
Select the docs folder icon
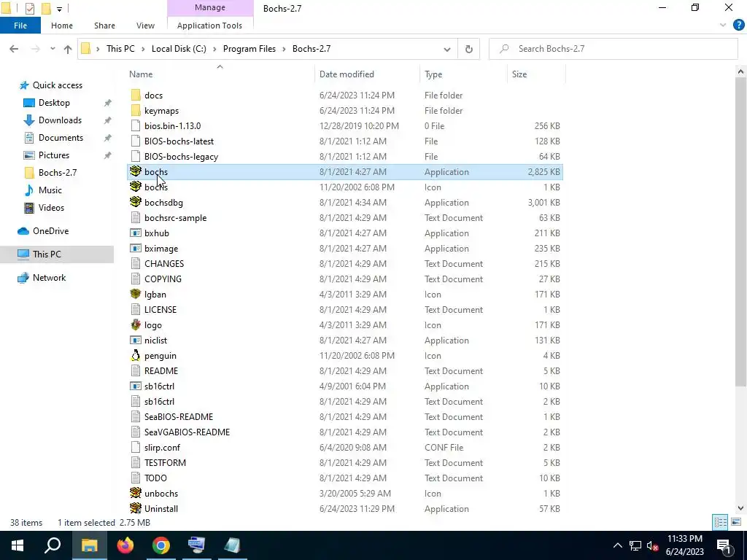(136, 95)
